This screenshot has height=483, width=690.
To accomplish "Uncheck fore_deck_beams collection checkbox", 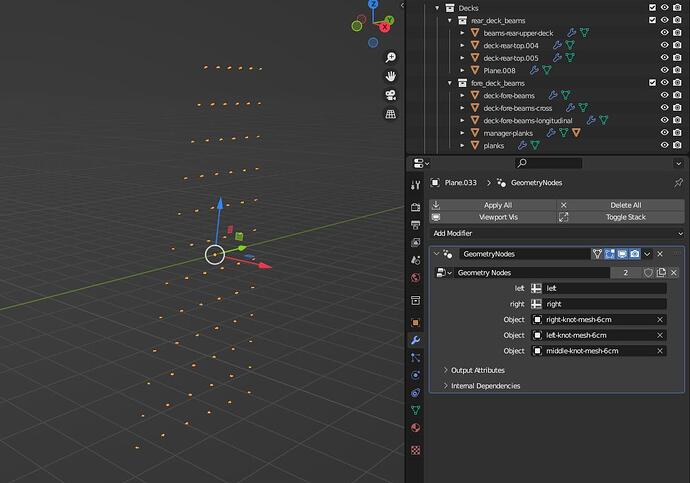I will point(652,83).
